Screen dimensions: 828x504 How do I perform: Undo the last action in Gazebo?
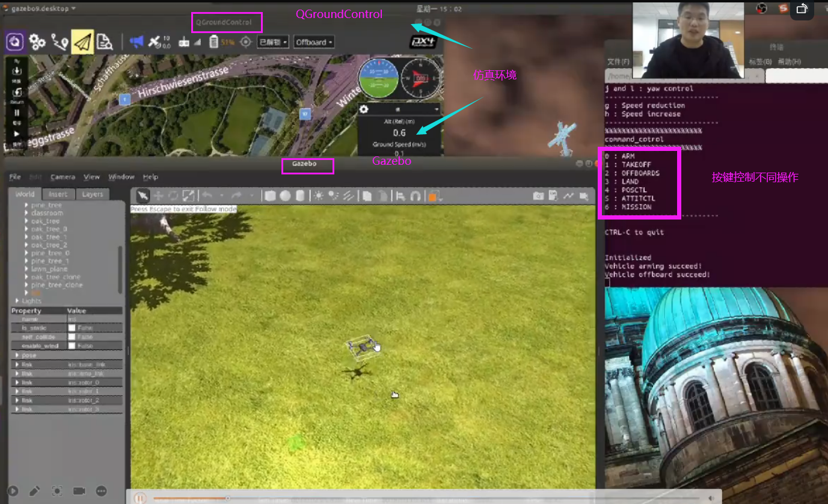pyautogui.click(x=207, y=195)
